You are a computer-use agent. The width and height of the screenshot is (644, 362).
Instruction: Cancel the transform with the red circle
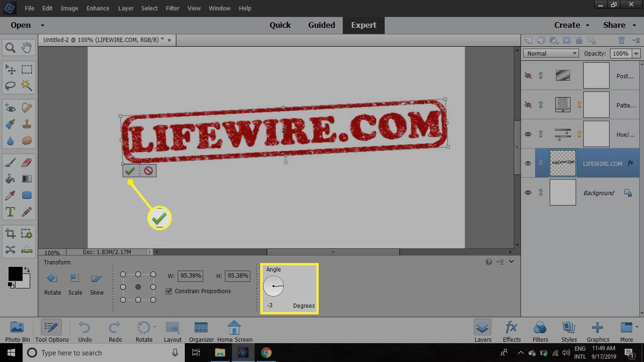pyautogui.click(x=149, y=171)
